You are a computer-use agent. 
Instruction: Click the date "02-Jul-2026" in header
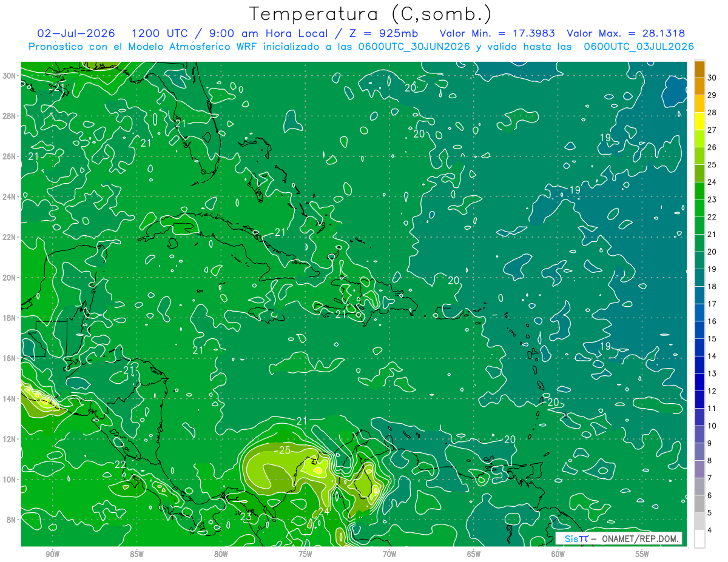(76, 33)
